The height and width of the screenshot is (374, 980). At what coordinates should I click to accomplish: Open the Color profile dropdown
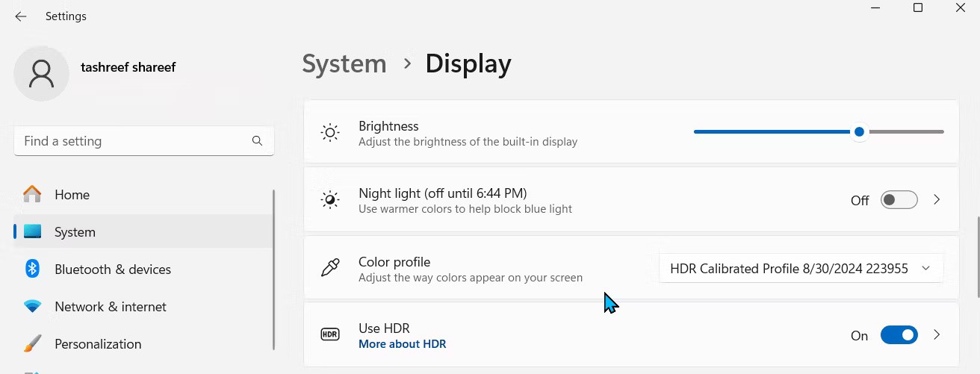click(x=801, y=269)
